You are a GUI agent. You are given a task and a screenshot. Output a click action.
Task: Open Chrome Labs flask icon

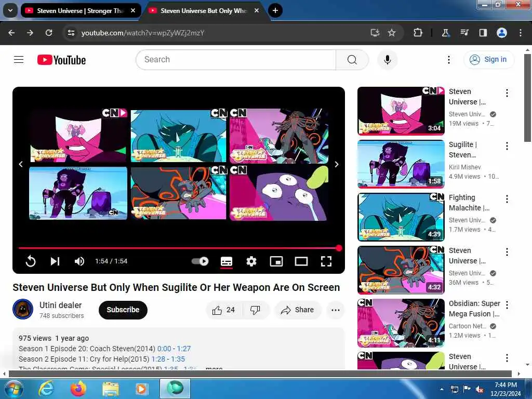click(x=445, y=33)
